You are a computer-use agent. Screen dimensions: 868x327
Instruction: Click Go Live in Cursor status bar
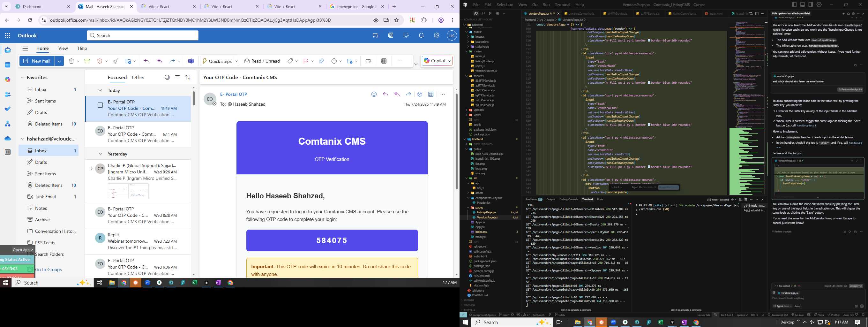[797, 315]
